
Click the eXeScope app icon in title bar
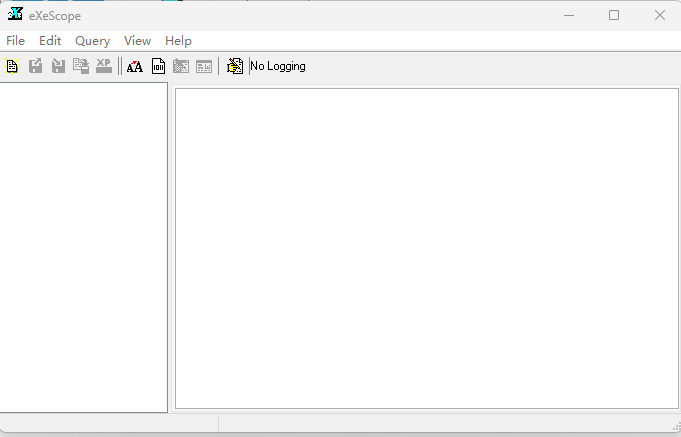(15, 14)
